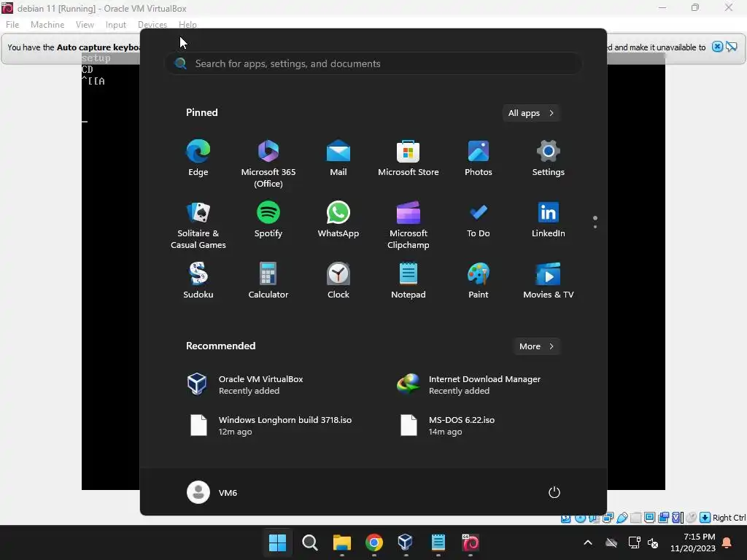Click the Start menu search box

coord(373,63)
